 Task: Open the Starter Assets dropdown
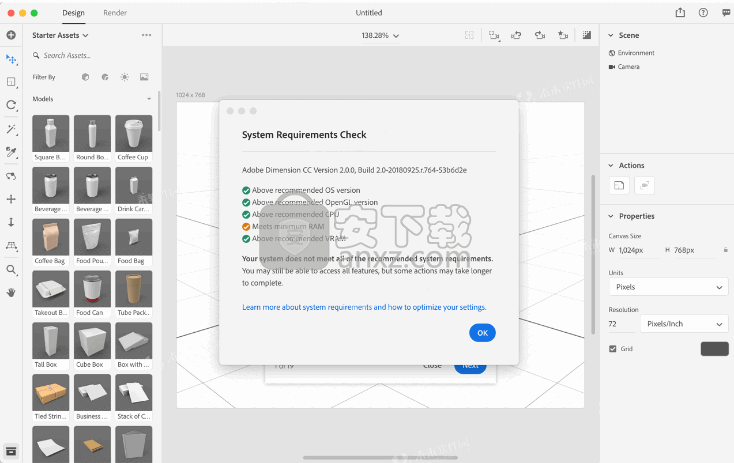tap(60, 35)
